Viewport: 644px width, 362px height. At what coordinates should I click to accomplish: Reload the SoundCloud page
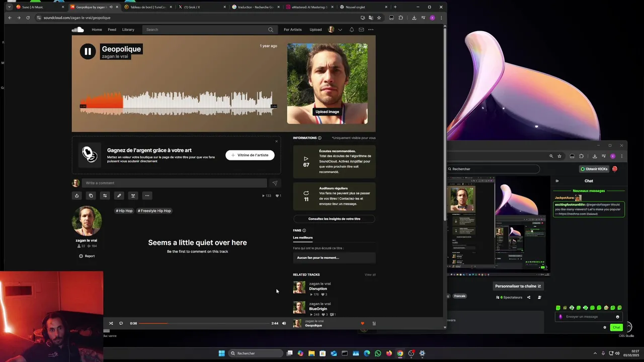pyautogui.click(x=28, y=18)
